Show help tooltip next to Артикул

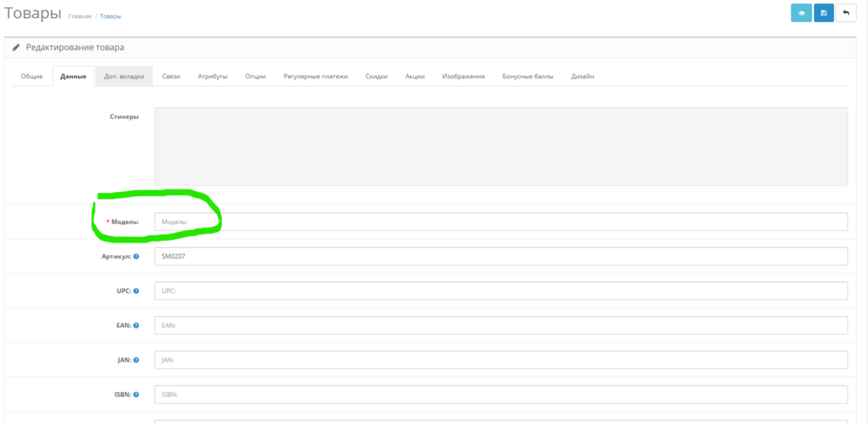136,256
